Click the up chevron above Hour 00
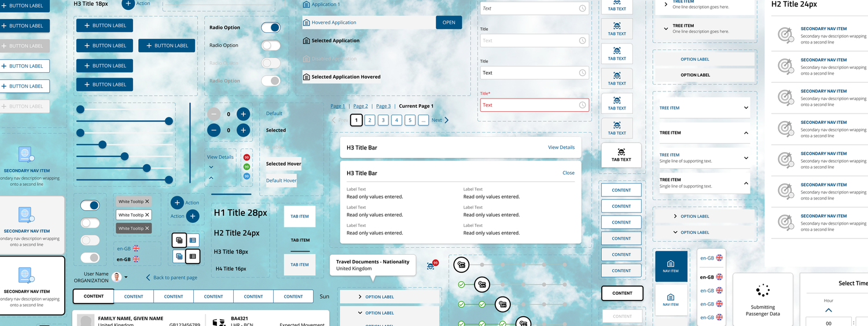 tap(829, 310)
